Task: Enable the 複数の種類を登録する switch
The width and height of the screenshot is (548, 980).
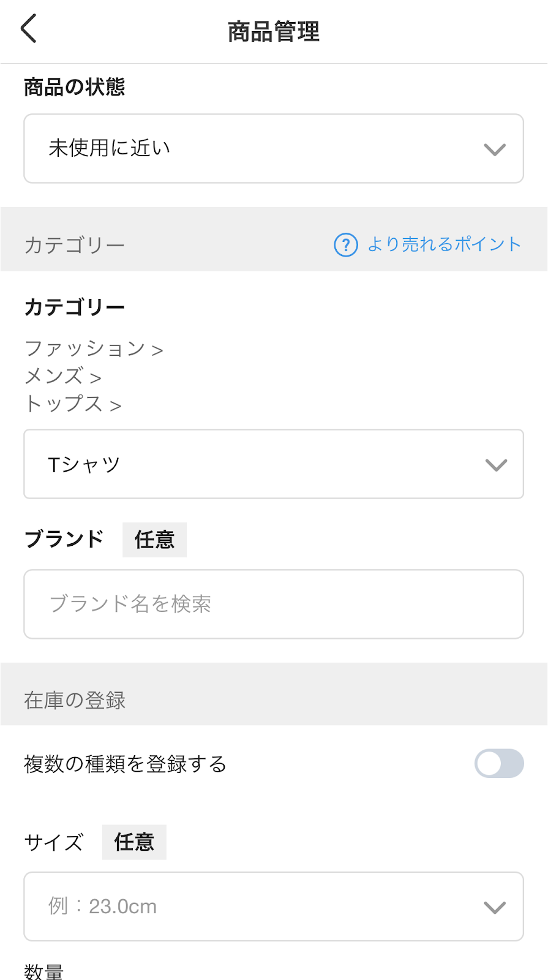Action: pyautogui.click(x=498, y=764)
